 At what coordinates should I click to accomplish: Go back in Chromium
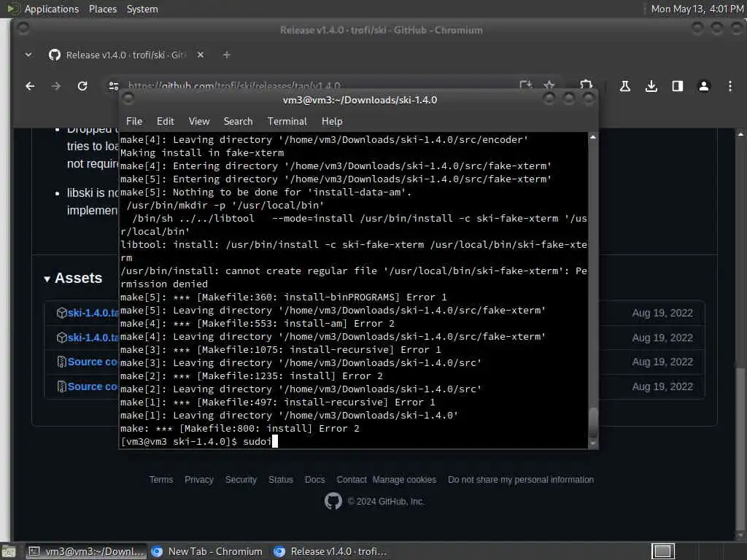point(30,86)
